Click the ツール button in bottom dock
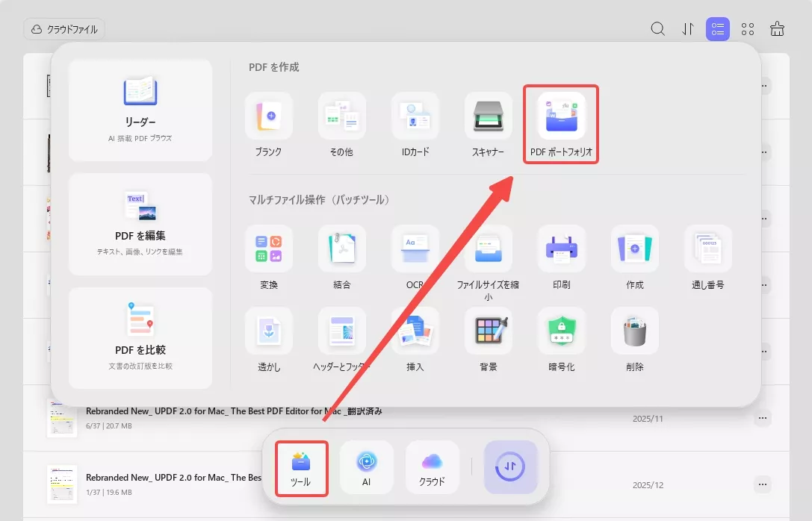Image resolution: width=812 pixels, height=521 pixels. click(x=301, y=468)
